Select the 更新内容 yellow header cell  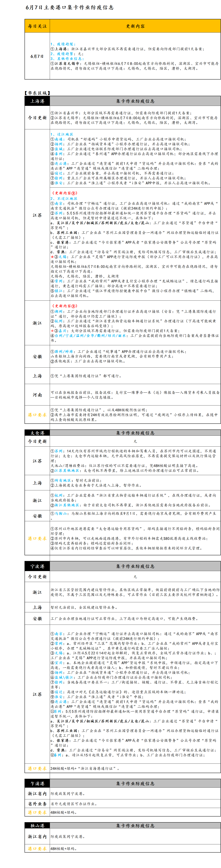coord(135,26)
